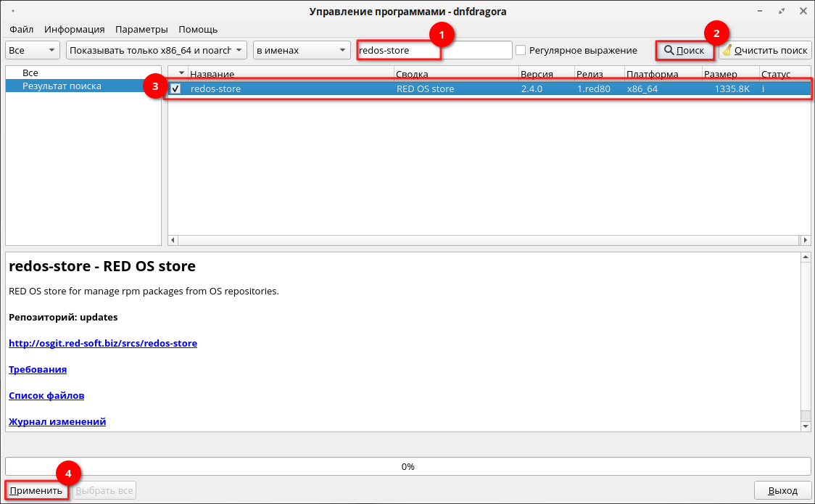Screen dimensions: 815x504
Task: Open the osgit.red-soft.biz redos-store link
Action: pos(103,343)
